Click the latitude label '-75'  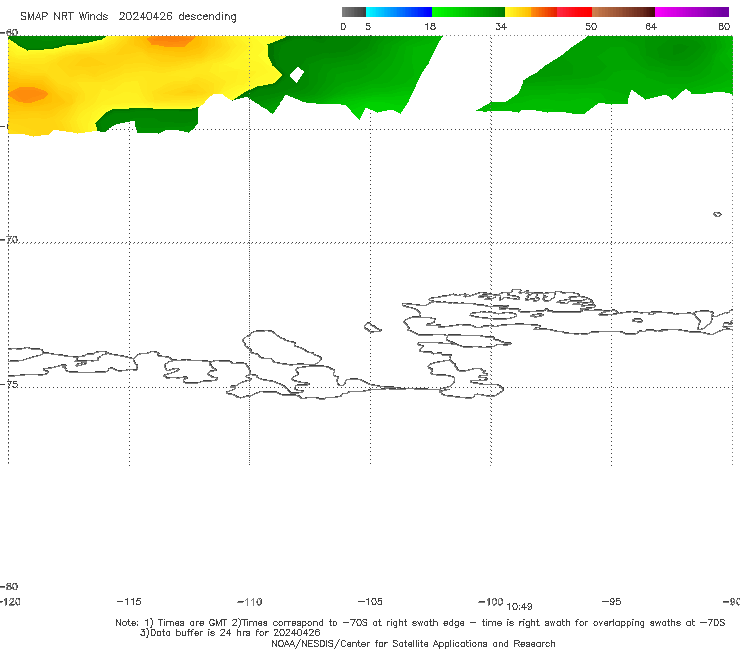tap(9, 384)
